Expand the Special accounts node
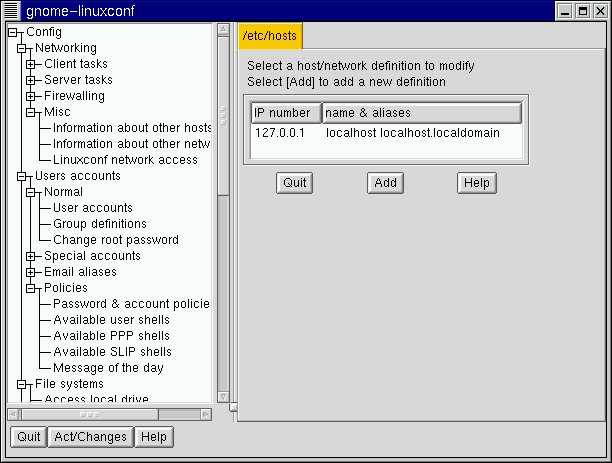The image size is (612, 463). click(30, 256)
